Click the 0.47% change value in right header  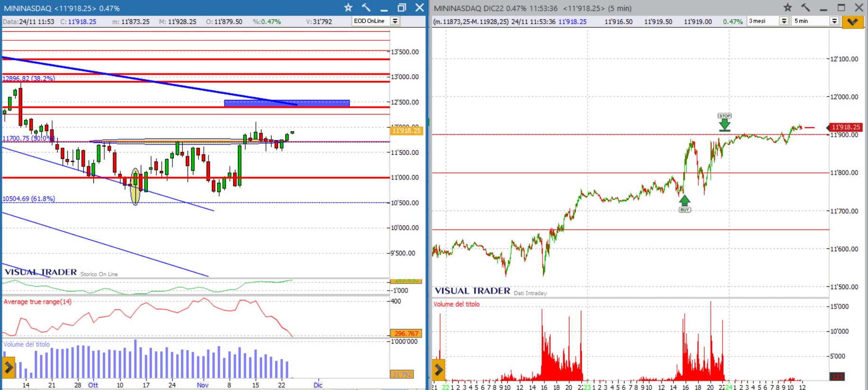(x=732, y=22)
